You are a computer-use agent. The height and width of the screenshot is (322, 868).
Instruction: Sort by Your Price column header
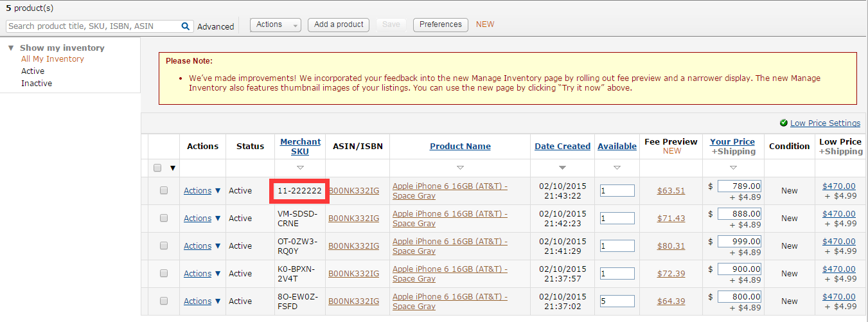(x=732, y=141)
